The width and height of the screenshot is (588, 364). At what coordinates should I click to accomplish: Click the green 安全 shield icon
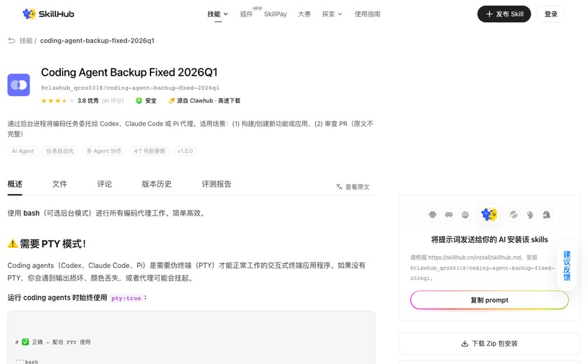click(139, 101)
